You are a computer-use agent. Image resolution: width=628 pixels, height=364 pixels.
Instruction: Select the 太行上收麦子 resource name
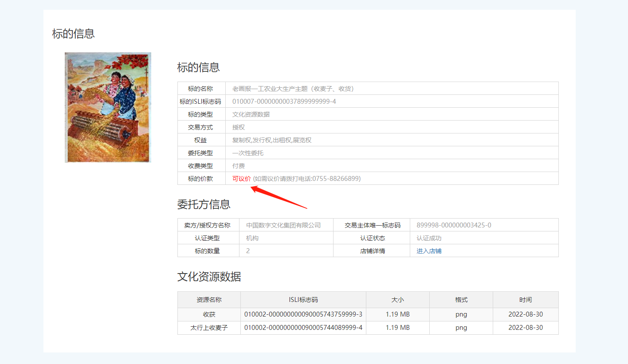pos(209,328)
